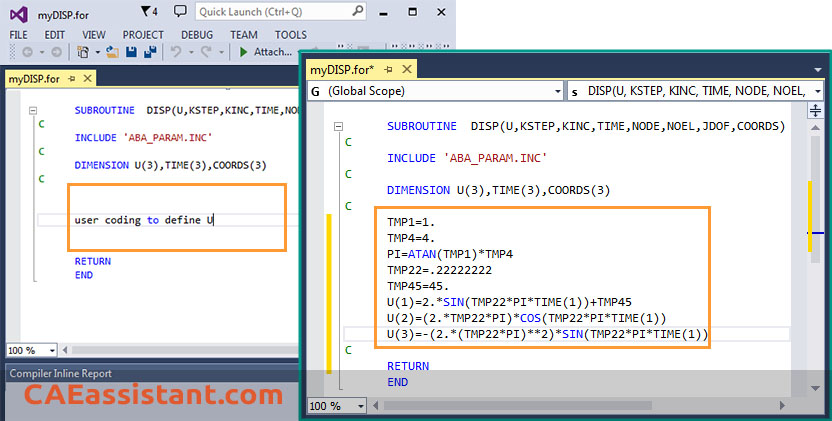This screenshot has width=832, height=421.
Task: Open the send feedback speech bubble
Action: (x=180, y=11)
